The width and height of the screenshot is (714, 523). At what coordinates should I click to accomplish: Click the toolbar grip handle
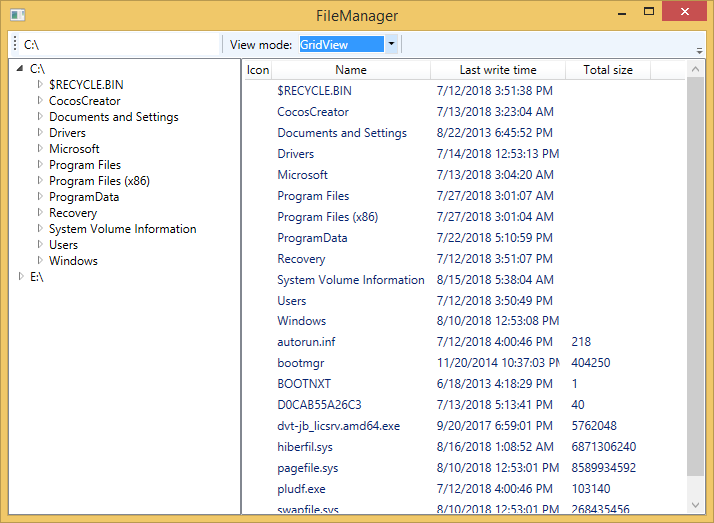(x=15, y=44)
